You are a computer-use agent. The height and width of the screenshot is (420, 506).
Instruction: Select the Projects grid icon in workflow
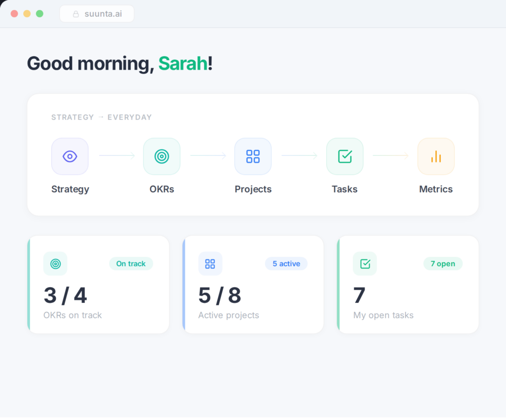click(x=253, y=157)
